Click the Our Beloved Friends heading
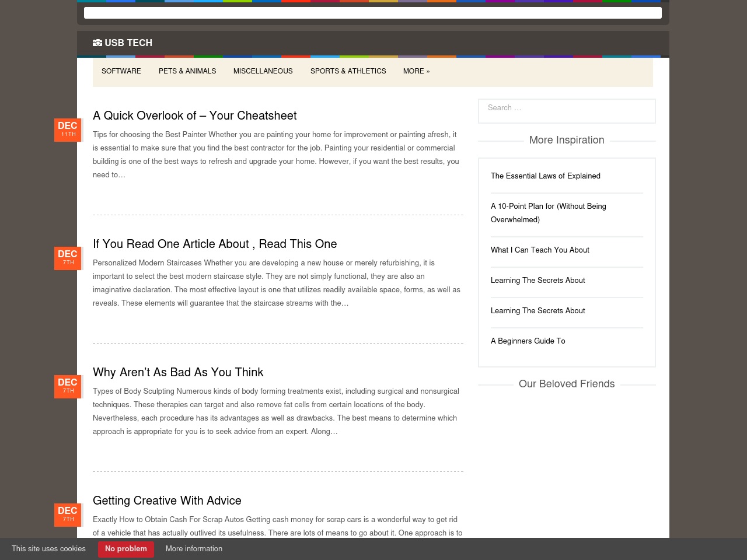747x560 pixels. tap(567, 384)
